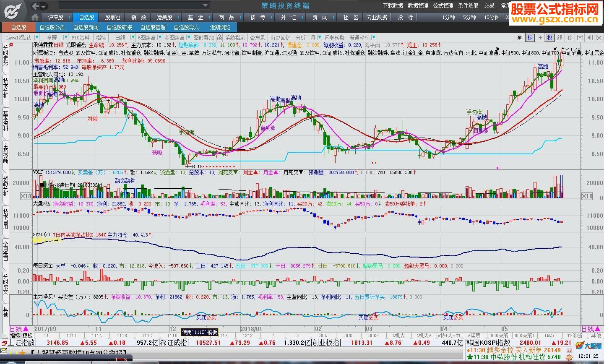
Task: Click the 系统指示 button
Action: (235, 38)
